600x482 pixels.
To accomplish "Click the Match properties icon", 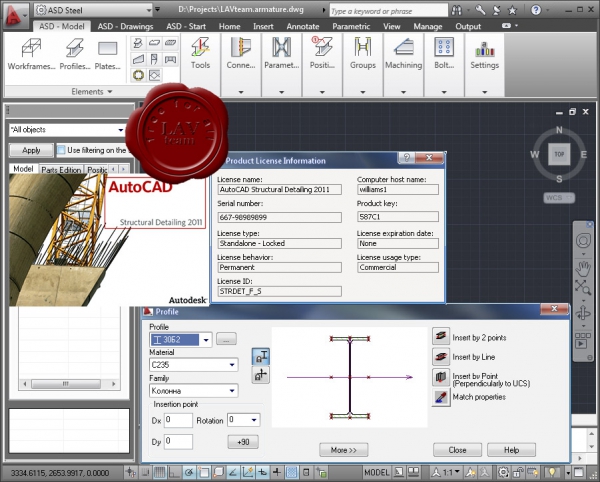I will (441, 397).
